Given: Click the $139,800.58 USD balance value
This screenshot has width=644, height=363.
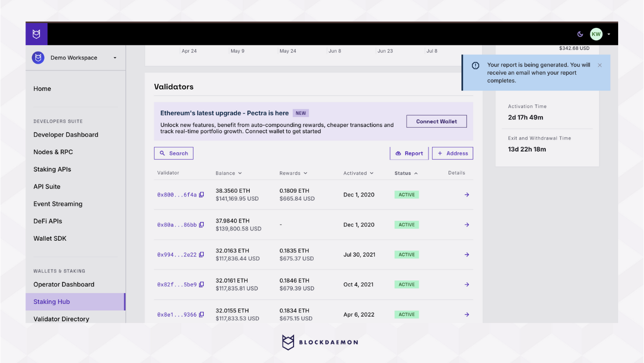Looking at the screenshot, I should tap(238, 229).
